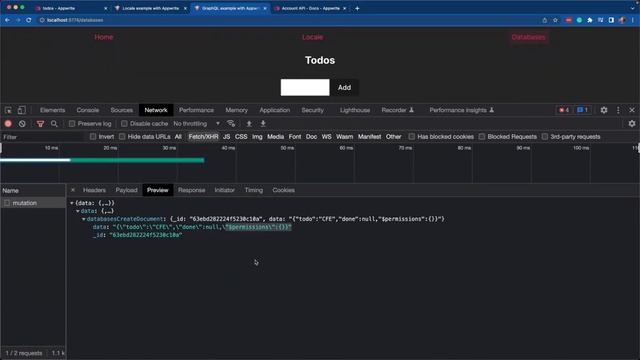The width and height of the screenshot is (640, 360).
Task: Click the share icon in address bar
Action: tap(544, 20)
